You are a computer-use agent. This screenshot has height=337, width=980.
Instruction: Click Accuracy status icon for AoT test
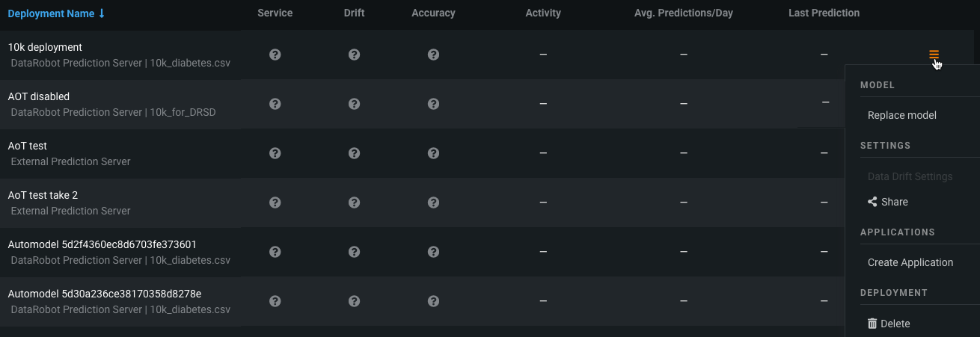[433, 153]
